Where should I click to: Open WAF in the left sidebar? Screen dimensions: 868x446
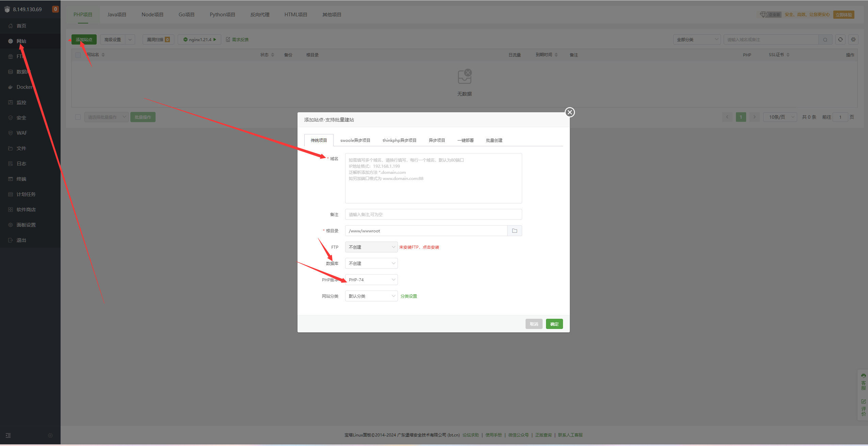coord(21,133)
